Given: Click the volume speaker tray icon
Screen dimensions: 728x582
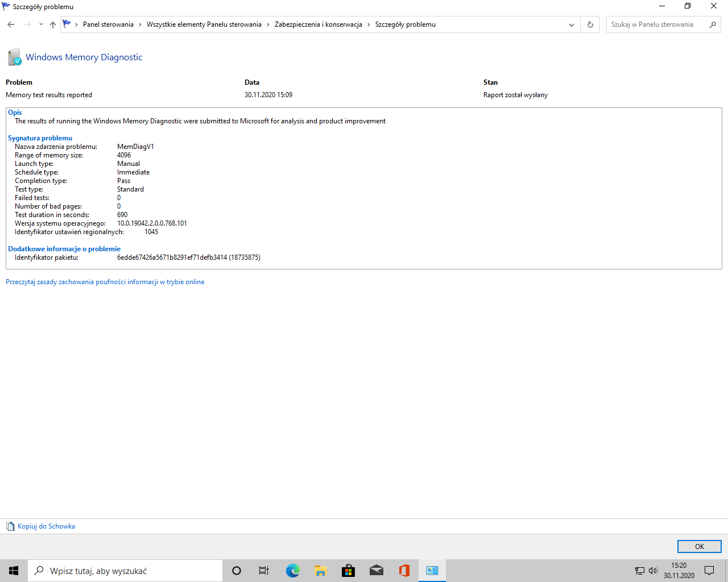Looking at the screenshot, I should click(x=653, y=571).
